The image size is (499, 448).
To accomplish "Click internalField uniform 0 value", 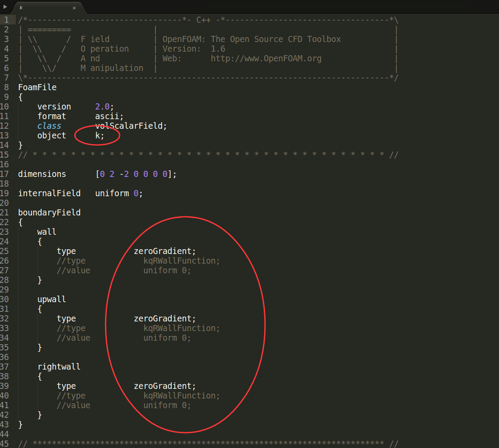I will tap(119, 193).
